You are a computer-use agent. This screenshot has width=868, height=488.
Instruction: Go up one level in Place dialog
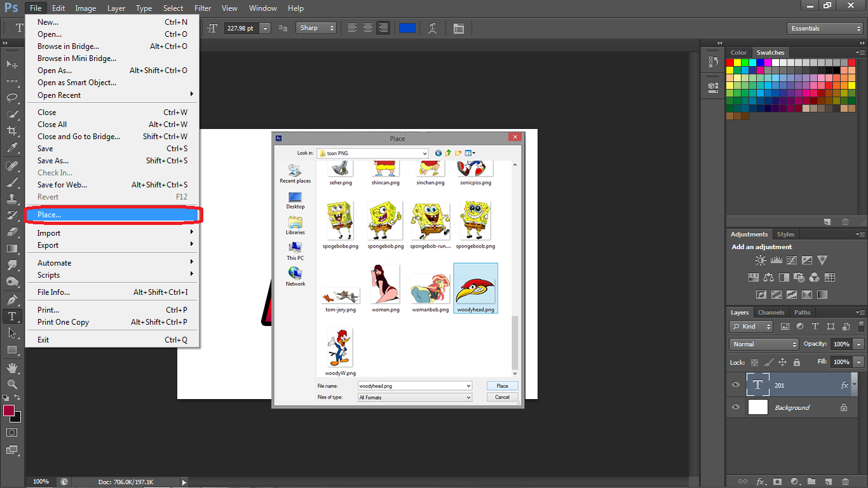pos(448,153)
